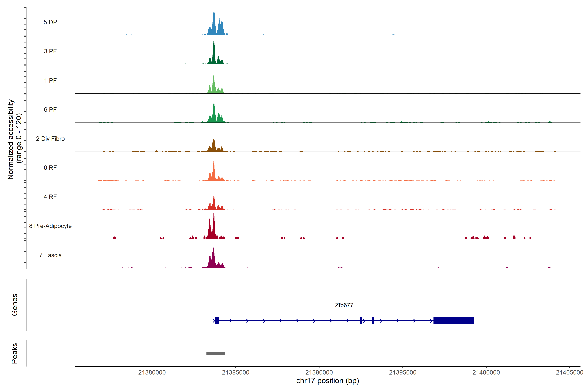Click the 21400000 axis tick label
The height and width of the screenshot is (392, 588).
486,373
